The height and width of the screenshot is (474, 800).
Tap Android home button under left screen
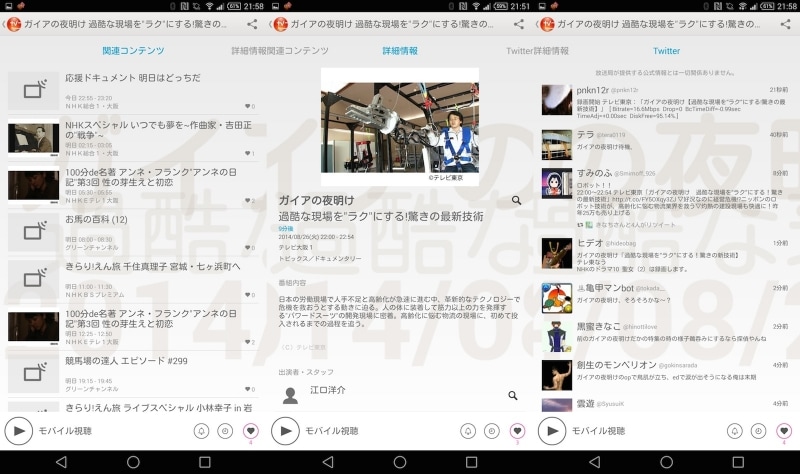click(133, 462)
